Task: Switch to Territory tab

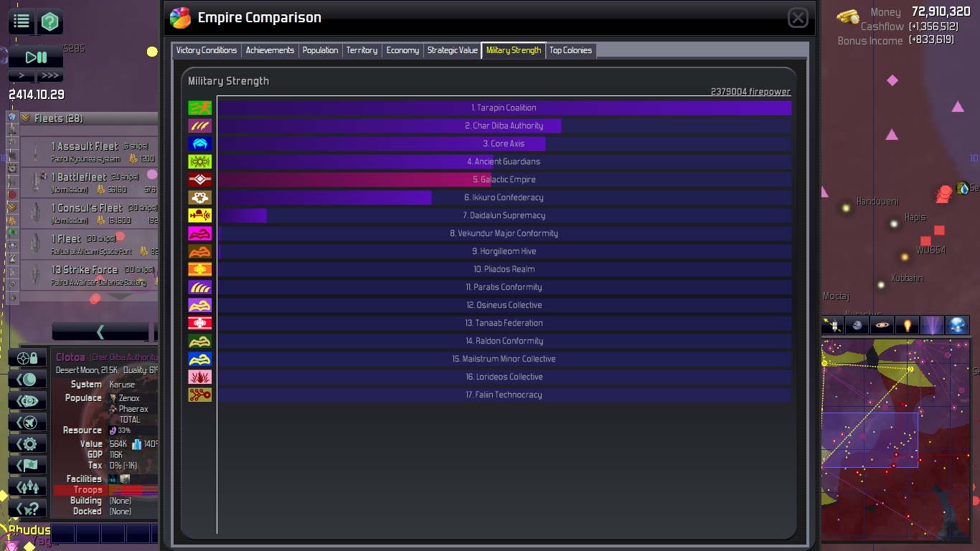Action: [362, 50]
